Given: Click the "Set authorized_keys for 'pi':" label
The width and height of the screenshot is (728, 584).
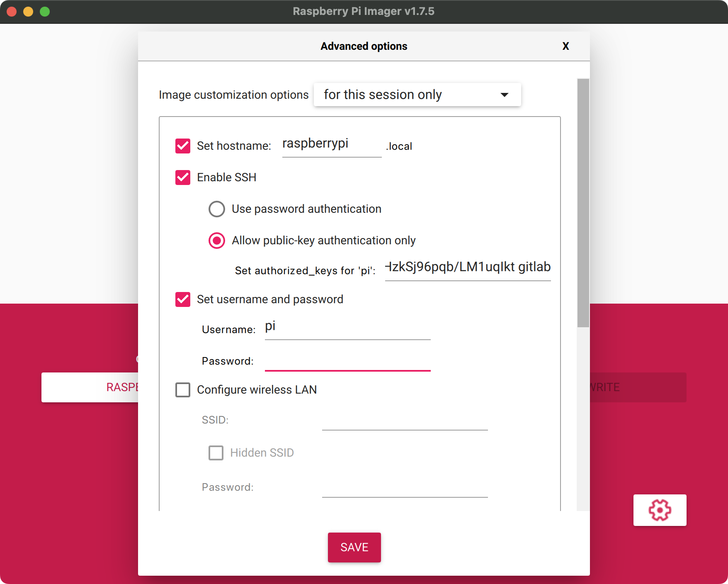Looking at the screenshot, I should coord(305,271).
